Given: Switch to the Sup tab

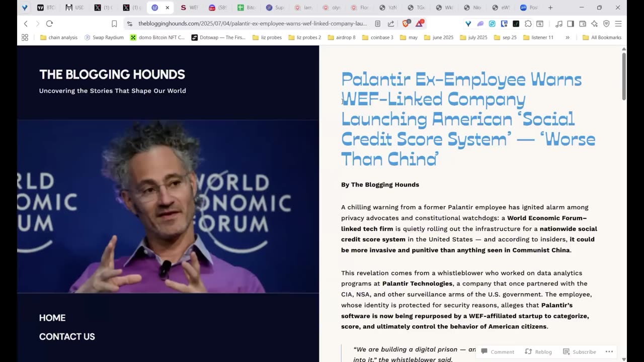Looking at the screenshot, I should pyautogui.click(x=275, y=8).
